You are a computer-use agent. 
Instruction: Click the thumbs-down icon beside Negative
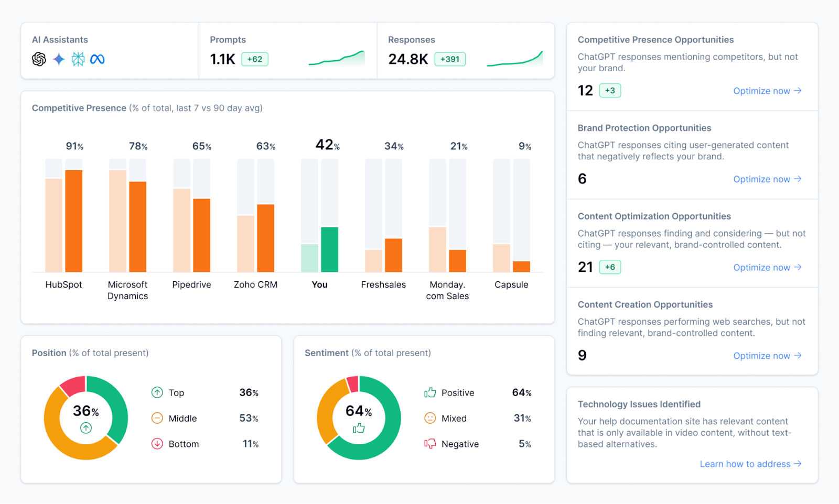430,444
